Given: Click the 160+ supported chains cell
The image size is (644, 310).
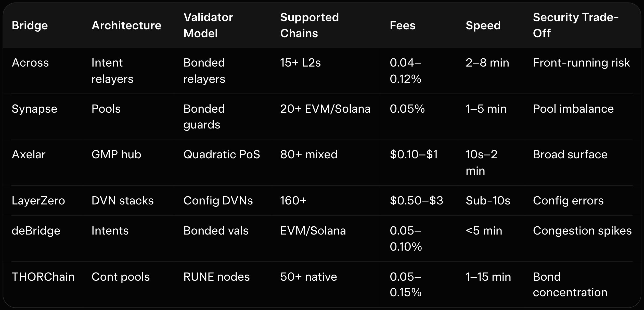Looking at the screenshot, I should (x=293, y=201).
